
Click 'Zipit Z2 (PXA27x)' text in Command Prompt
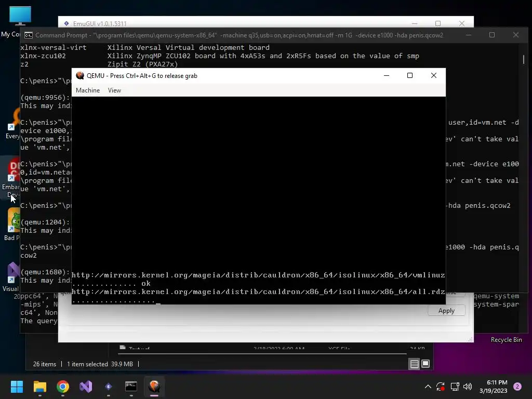142,64
